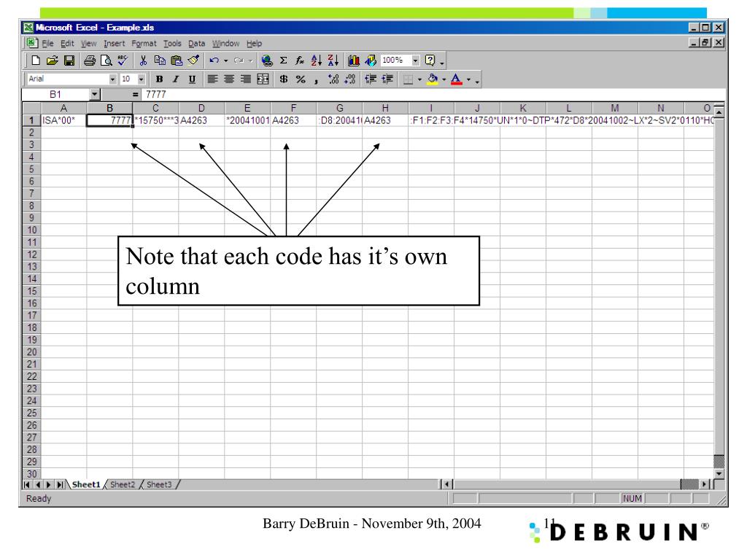
Task: Open the Paste Function fx icon
Action: pos(300,61)
